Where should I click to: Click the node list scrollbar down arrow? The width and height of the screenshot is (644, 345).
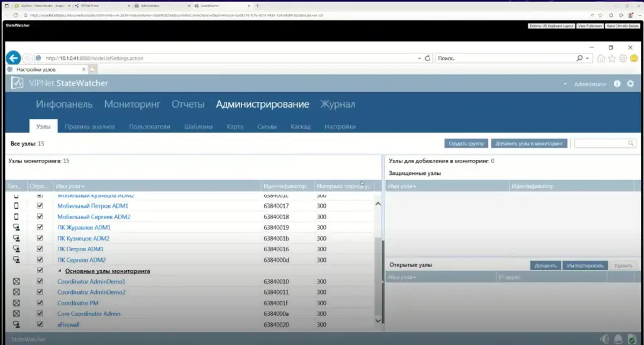pos(378,320)
